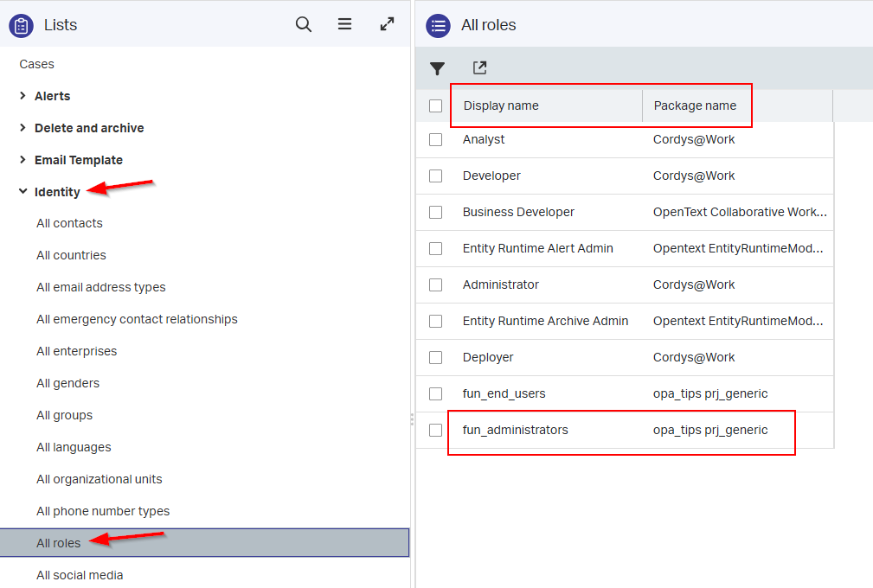Tick the select-all checkbox in header row

(x=436, y=106)
